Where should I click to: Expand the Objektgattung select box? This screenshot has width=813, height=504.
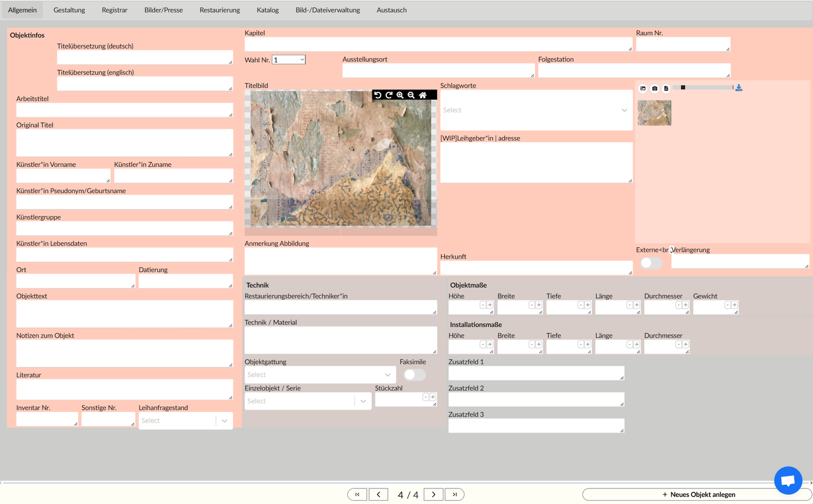pyautogui.click(x=320, y=375)
